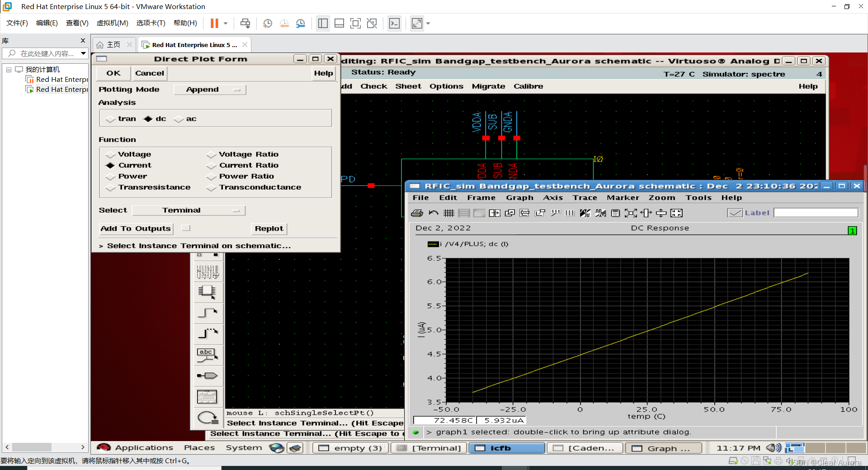
Task: Click the green subwindow 1 indicator
Action: point(852,231)
